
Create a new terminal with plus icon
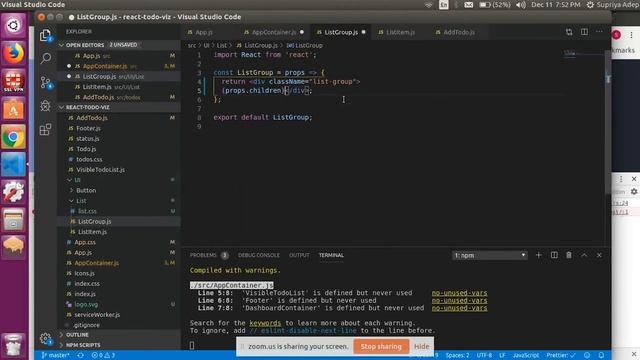point(538,255)
